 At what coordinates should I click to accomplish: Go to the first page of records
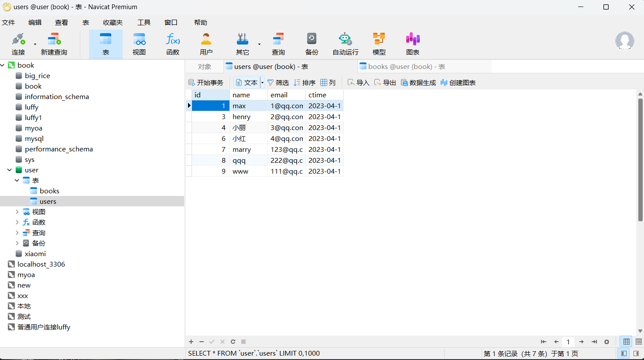[543, 342]
